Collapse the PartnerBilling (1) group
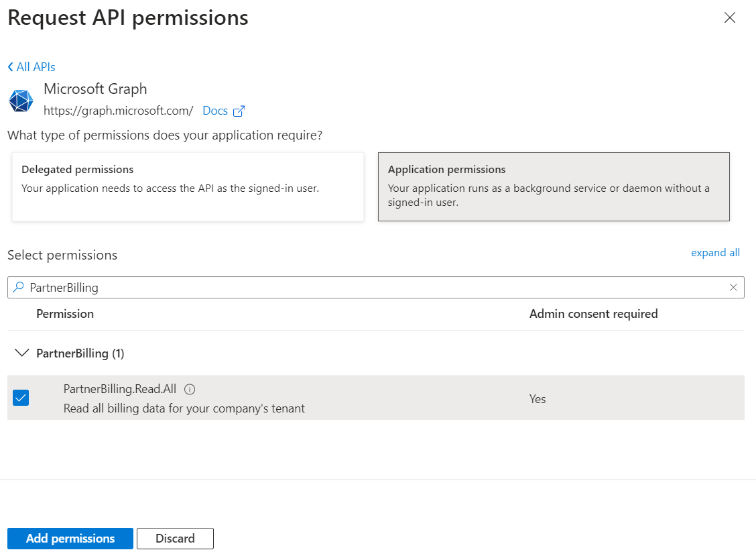This screenshot has height=556, width=756. (x=21, y=353)
